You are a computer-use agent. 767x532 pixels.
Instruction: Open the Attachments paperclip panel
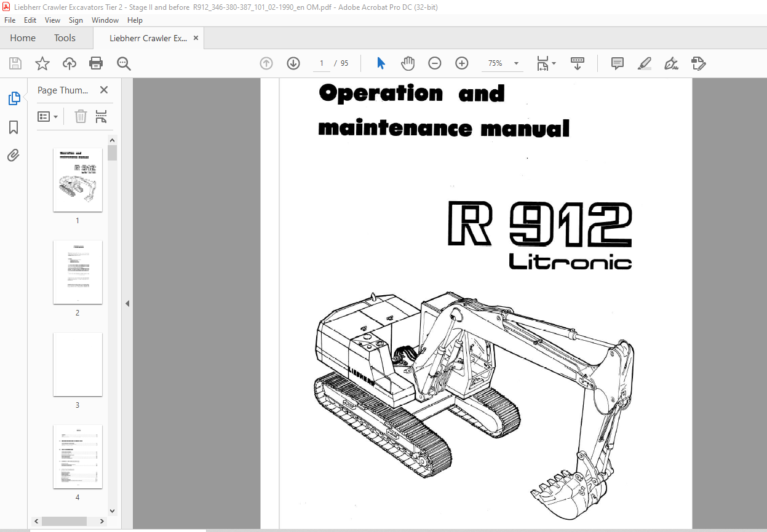(14, 155)
